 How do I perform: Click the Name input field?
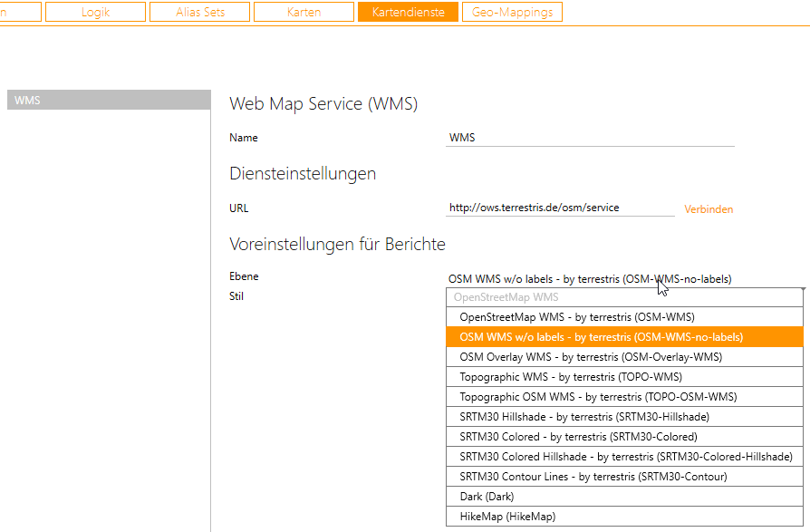591,138
